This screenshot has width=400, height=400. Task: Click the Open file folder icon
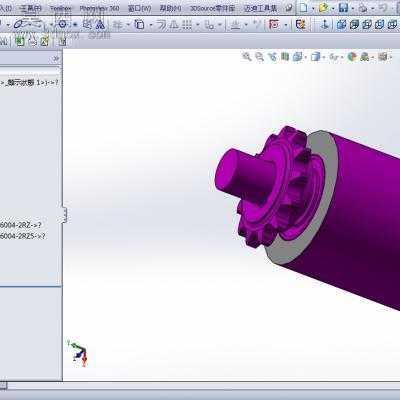pos(323,8)
